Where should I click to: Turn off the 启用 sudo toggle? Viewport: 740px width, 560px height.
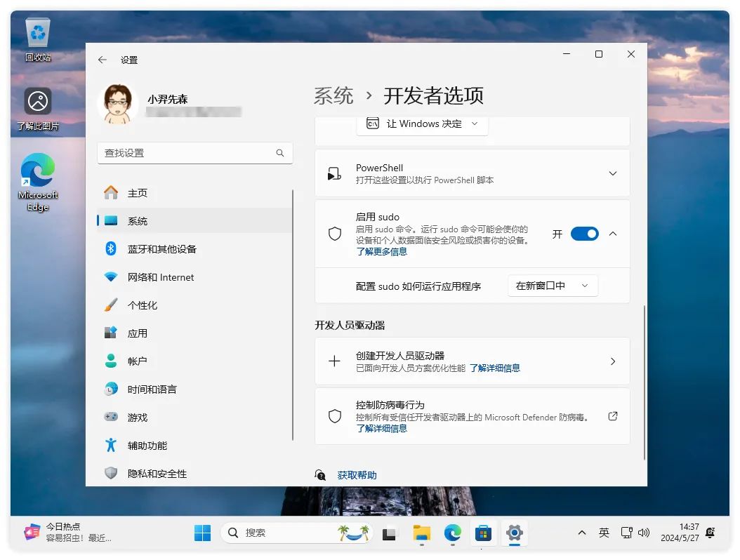584,234
